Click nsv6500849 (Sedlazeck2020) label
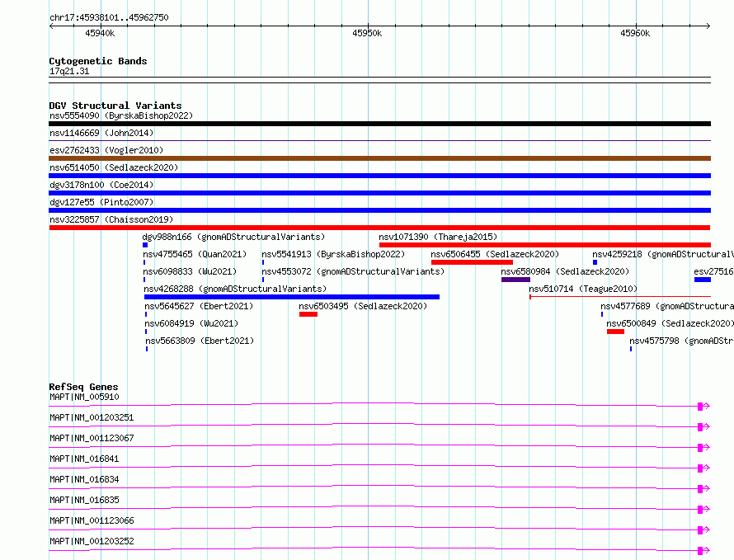This screenshot has height=560, width=734. [x=670, y=323]
